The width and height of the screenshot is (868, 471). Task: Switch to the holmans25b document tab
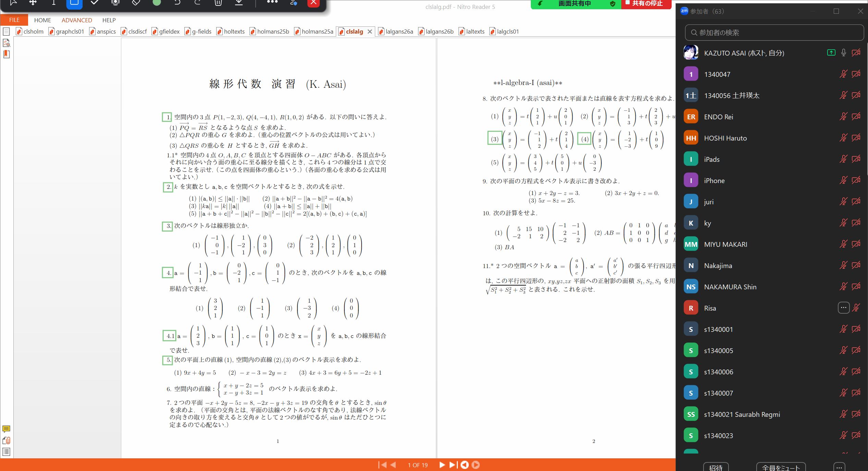[270, 32]
